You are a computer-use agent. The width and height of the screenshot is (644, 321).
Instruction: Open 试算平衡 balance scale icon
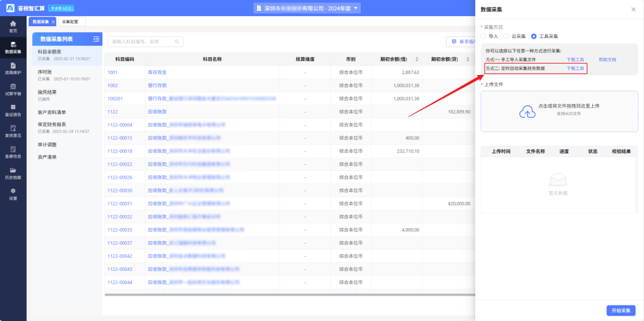[13, 86]
